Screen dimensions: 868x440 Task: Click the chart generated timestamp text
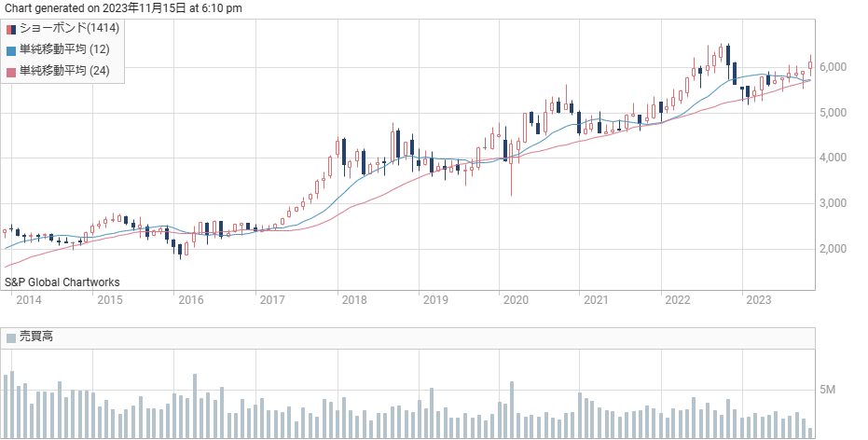(x=123, y=8)
